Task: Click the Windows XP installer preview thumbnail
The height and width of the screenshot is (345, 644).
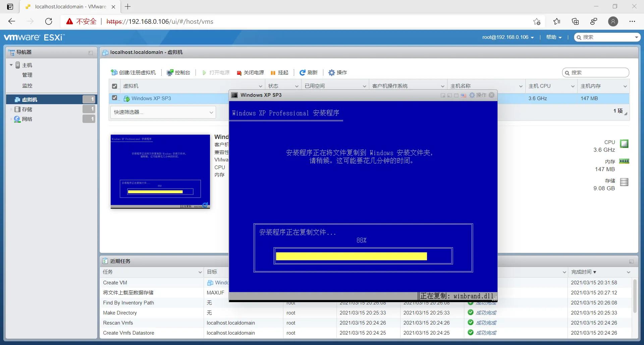Action: [x=160, y=171]
